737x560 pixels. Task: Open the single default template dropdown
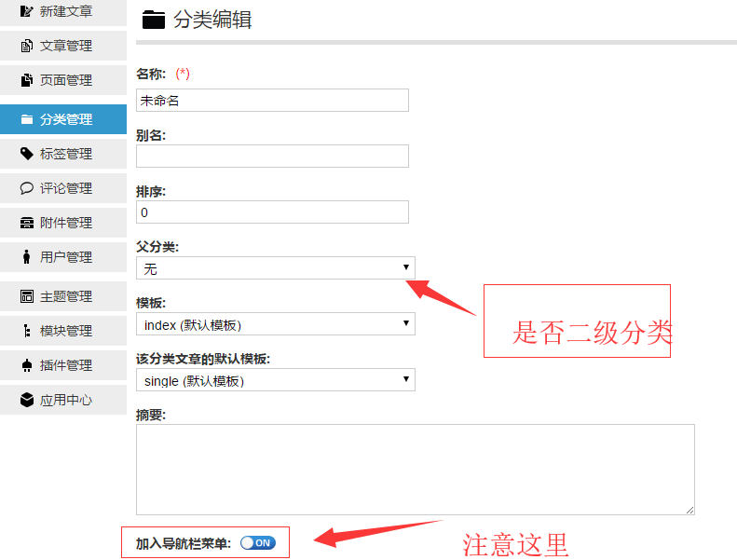click(x=275, y=380)
